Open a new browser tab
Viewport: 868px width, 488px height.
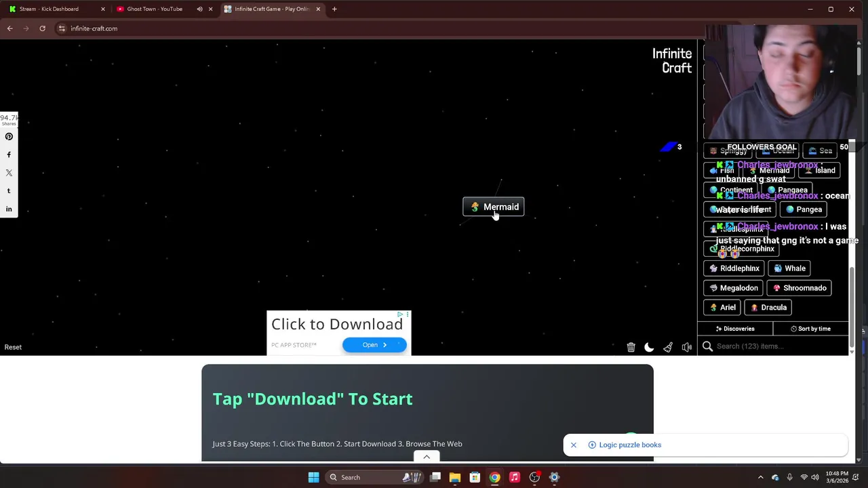click(x=334, y=9)
